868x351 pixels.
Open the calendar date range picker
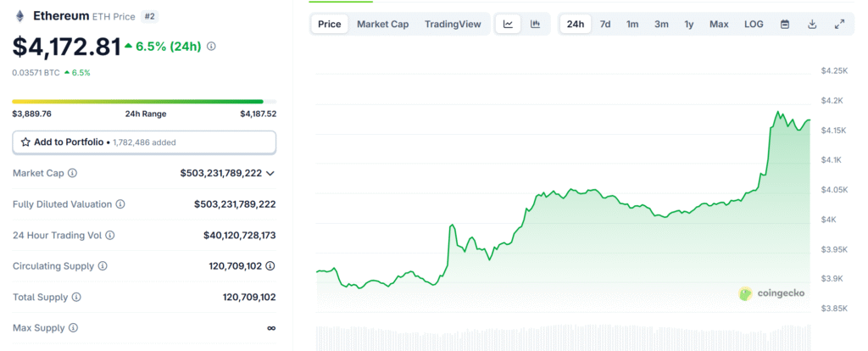785,24
